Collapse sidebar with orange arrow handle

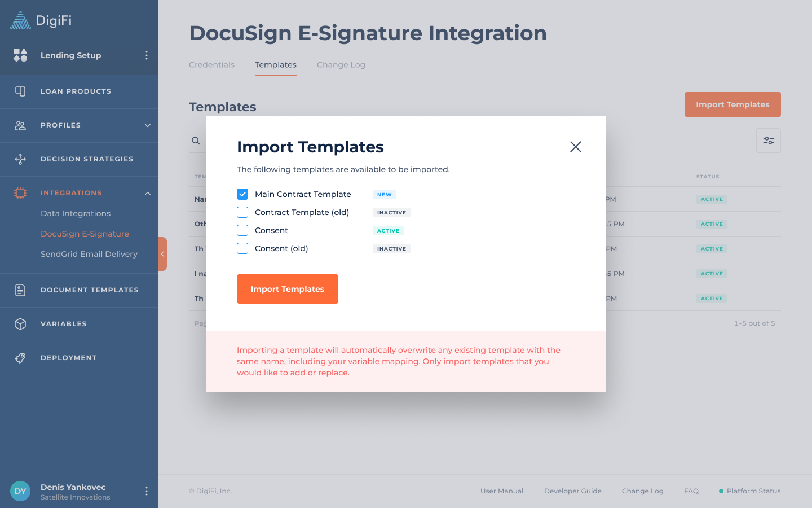coord(162,254)
